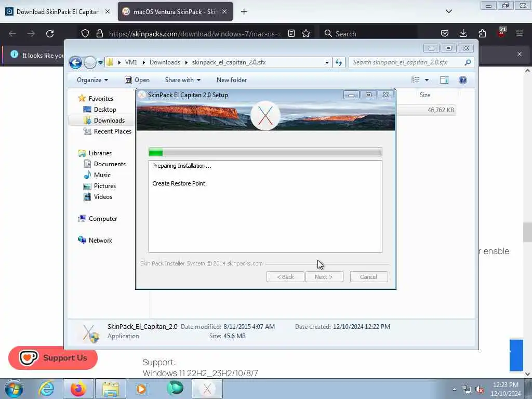Open the Firefox tracking protection shield
This screenshot has width=532, height=399.
pos(85,34)
